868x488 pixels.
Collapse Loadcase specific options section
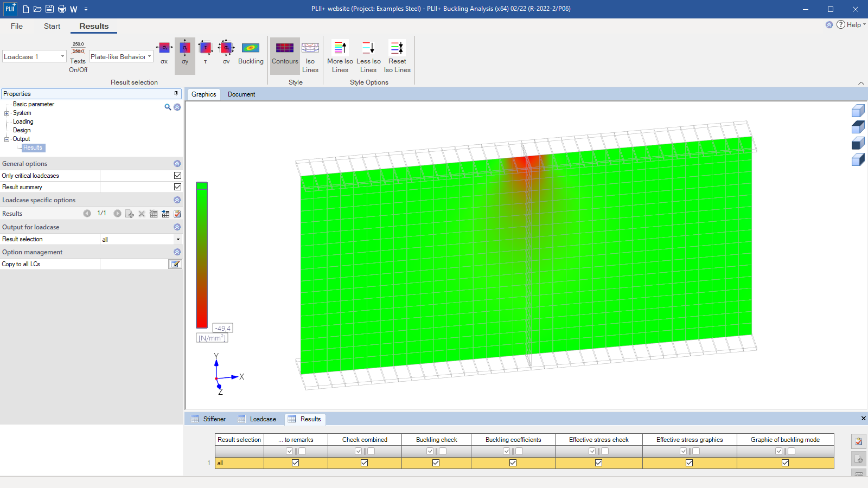177,200
